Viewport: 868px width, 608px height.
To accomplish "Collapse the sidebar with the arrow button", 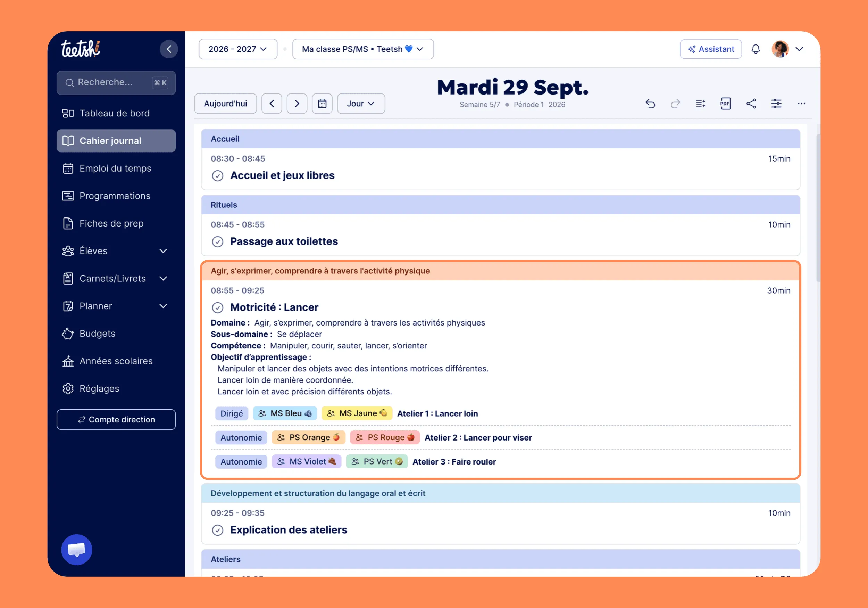I will tap(169, 49).
